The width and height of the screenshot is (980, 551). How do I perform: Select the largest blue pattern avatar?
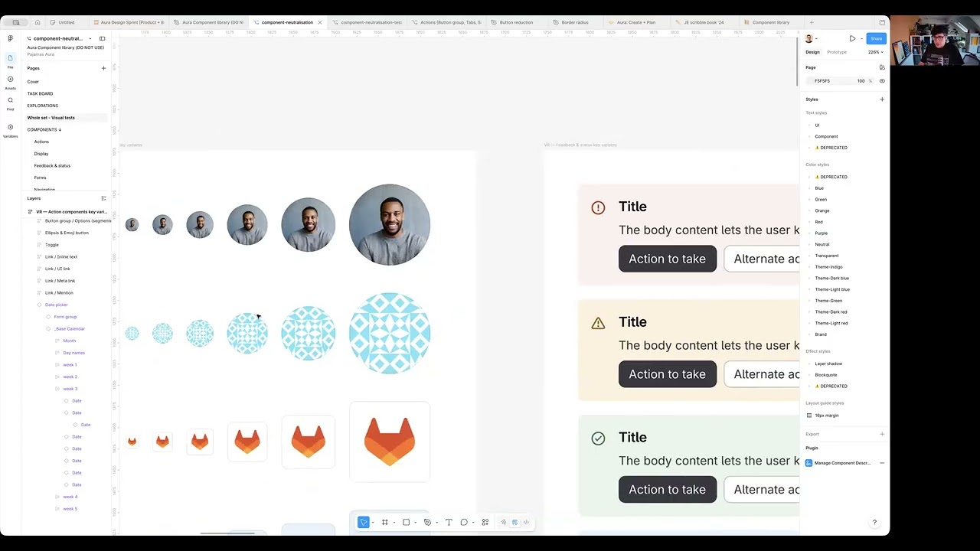pyautogui.click(x=390, y=334)
